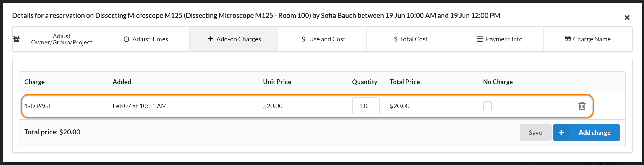644x165 pixels.
Task: Switch to the Add-on Charges tab
Action: (x=234, y=39)
